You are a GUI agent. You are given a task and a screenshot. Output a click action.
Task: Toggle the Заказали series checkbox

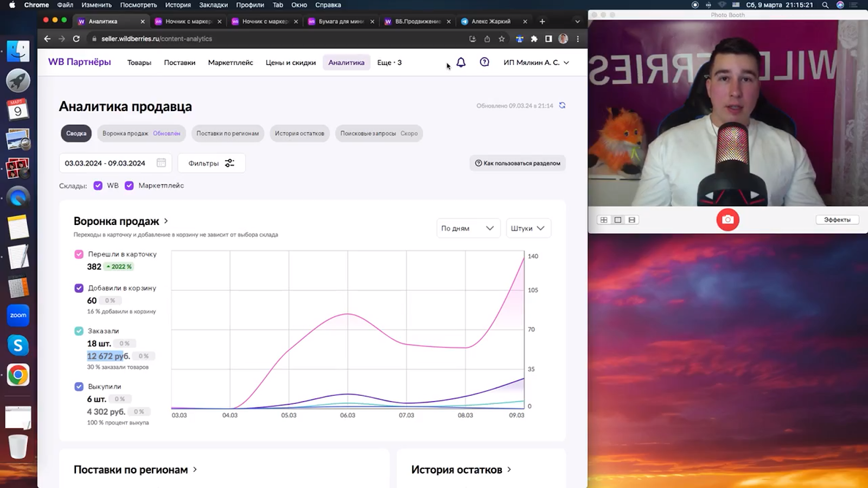(x=79, y=331)
